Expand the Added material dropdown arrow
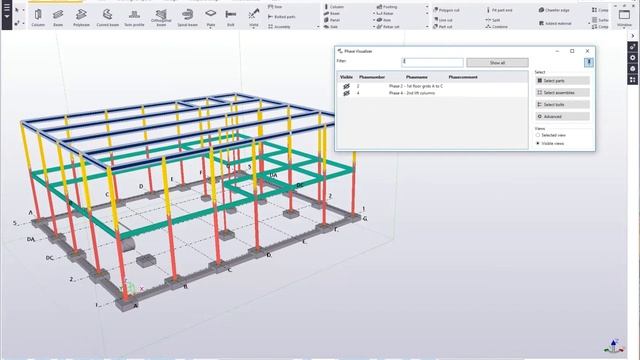640x360 pixels. tap(589, 23)
